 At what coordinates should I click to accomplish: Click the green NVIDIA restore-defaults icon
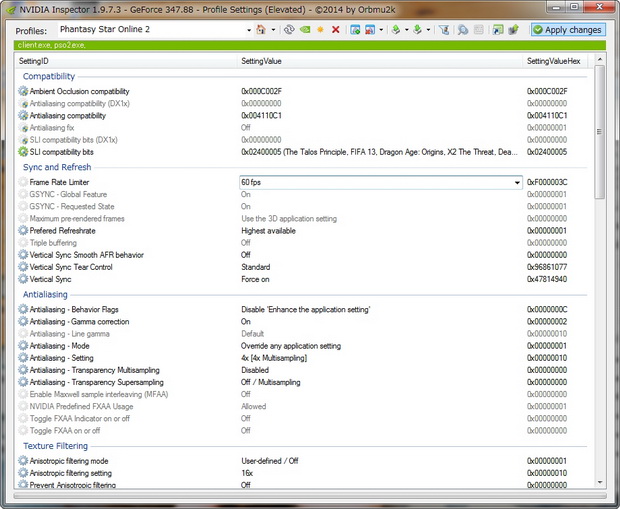305,30
